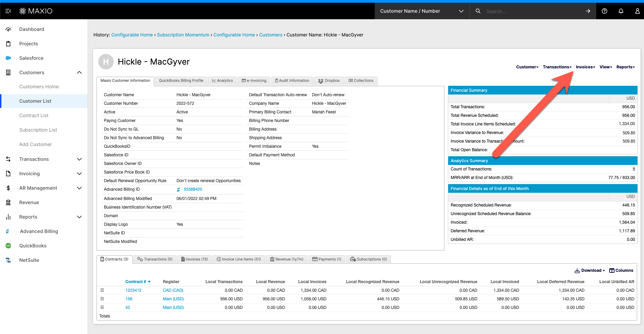Screen dimensions: 644x334
Task: Go to Customers breadcrumb link
Action: click(x=271, y=35)
